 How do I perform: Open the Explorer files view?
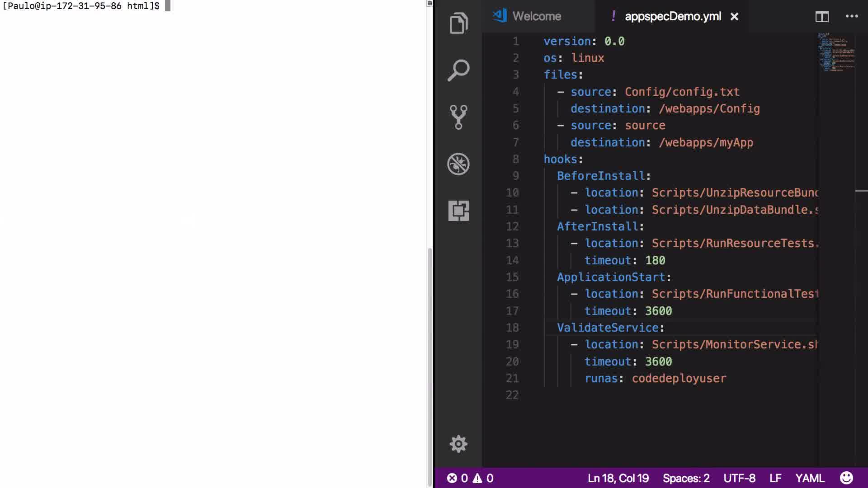tap(458, 23)
